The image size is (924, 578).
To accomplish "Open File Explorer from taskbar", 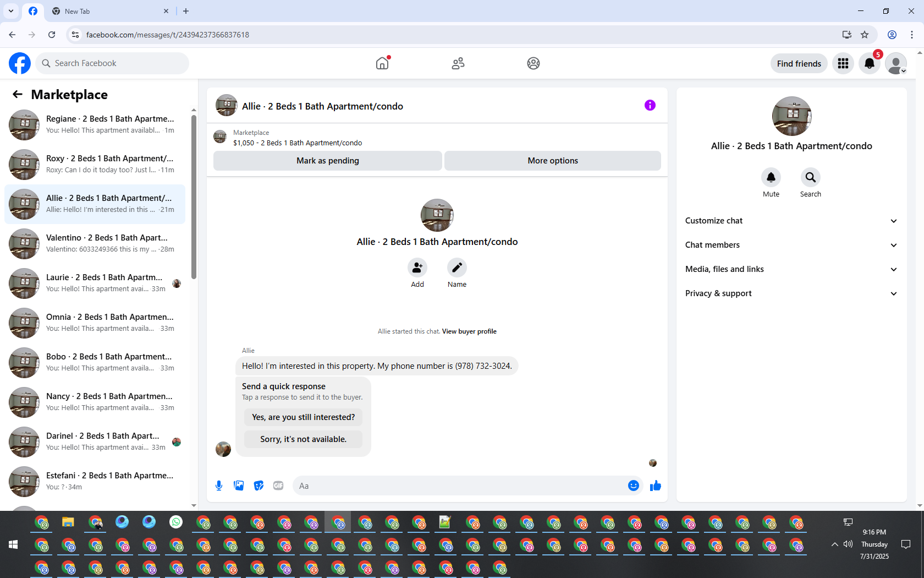I will (68, 522).
